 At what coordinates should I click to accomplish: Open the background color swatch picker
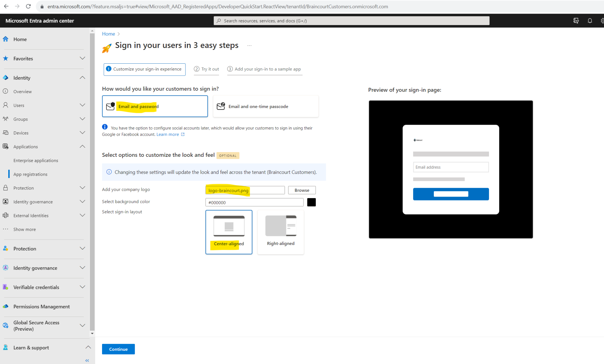[x=311, y=202]
